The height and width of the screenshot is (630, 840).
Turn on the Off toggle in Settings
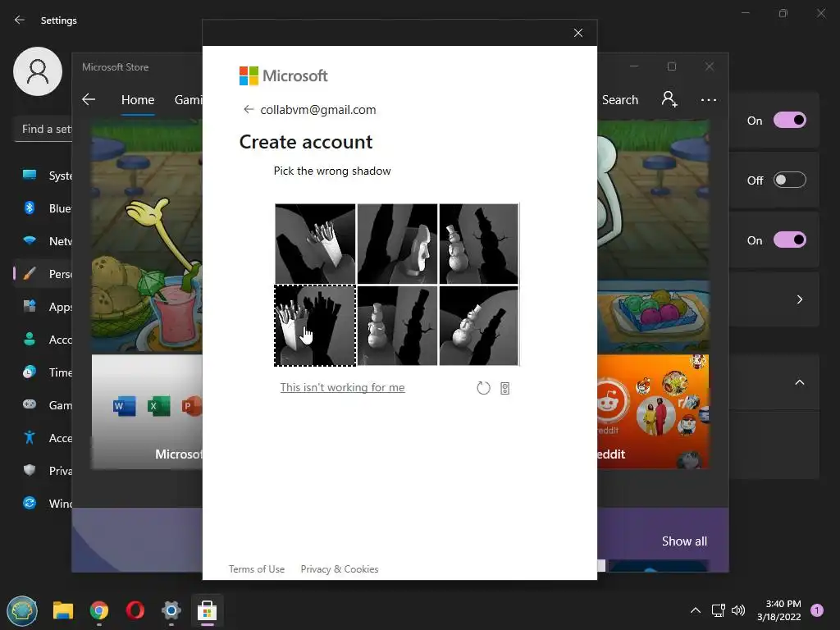pyautogui.click(x=790, y=180)
